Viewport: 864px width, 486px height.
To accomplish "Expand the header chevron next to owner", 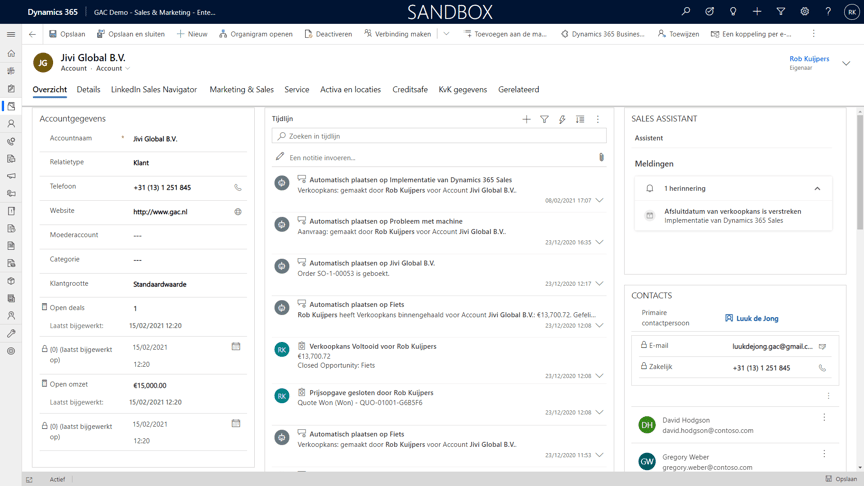I will (x=846, y=63).
